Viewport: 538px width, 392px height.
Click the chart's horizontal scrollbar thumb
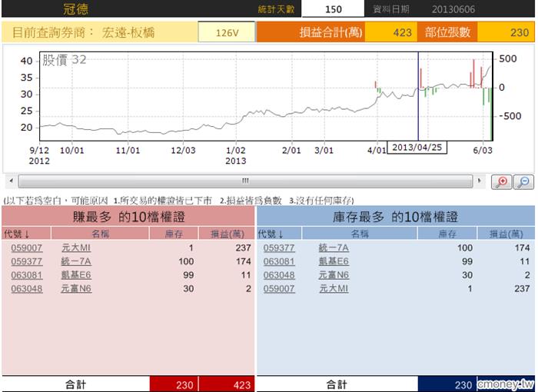[244, 181]
